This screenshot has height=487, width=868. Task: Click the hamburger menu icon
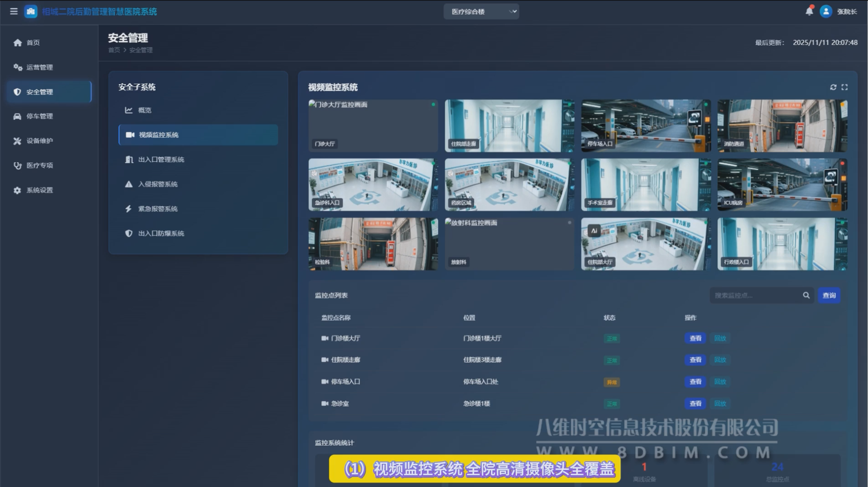[x=14, y=12]
